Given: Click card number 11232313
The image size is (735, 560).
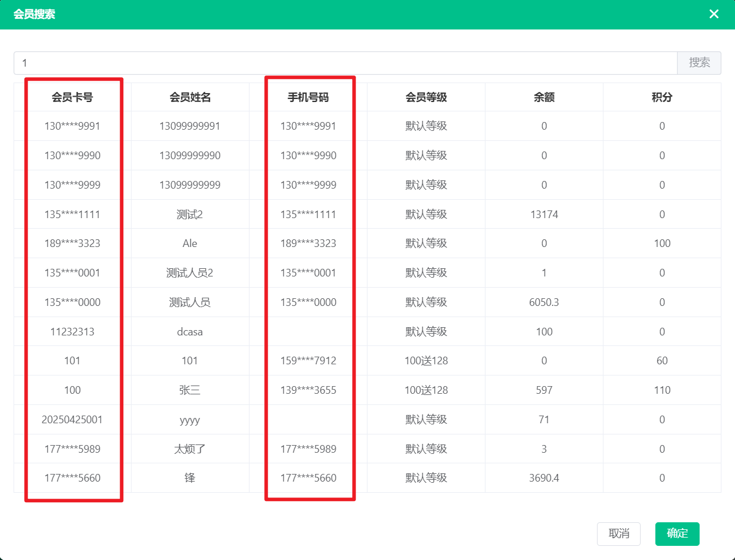Looking at the screenshot, I should tap(73, 332).
